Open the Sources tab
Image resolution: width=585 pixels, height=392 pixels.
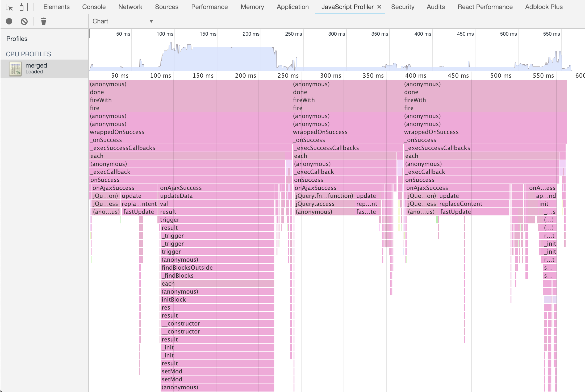pyautogui.click(x=167, y=7)
